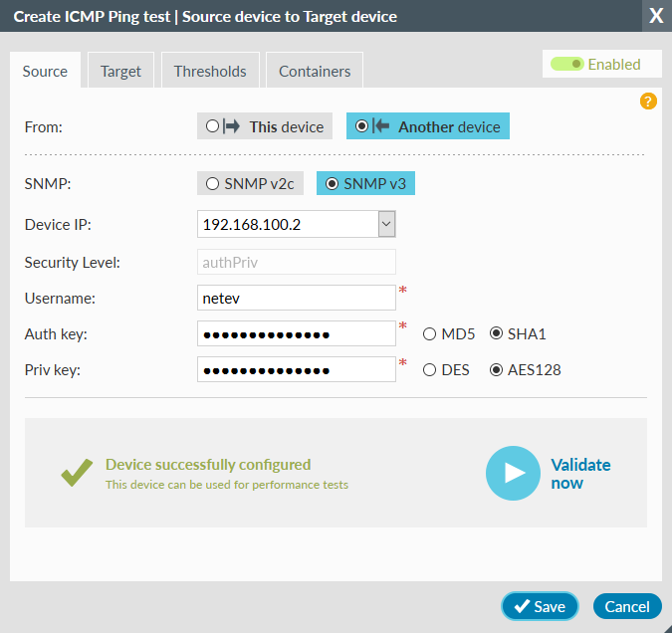672x633 pixels.
Task: Toggle the Enabled switch
Action: 568,64
